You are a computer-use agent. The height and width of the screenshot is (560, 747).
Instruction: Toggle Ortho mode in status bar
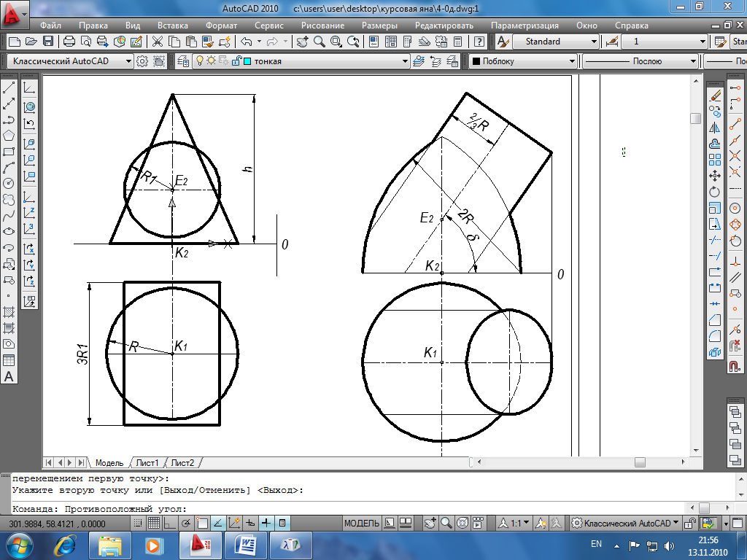coord(169,523)
